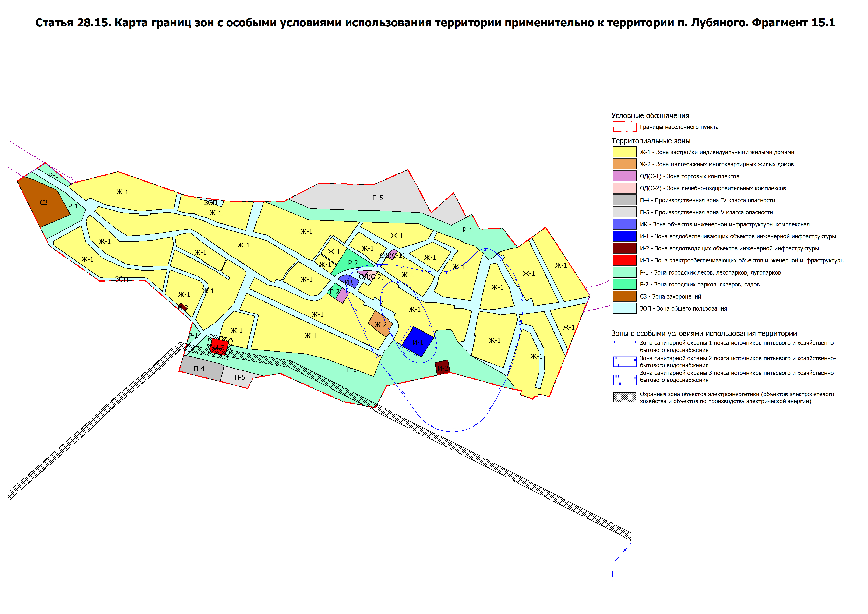The image size is (868, 614).
Task: Click the П-4 grey zone on map
Action: (199, 369)
